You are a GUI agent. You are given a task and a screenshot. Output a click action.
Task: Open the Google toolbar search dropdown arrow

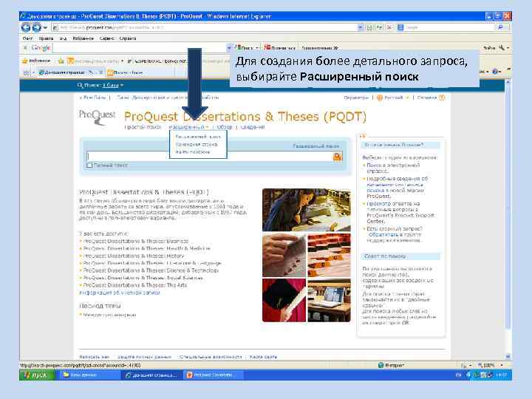pyautogui.click(x=229, y=48)
